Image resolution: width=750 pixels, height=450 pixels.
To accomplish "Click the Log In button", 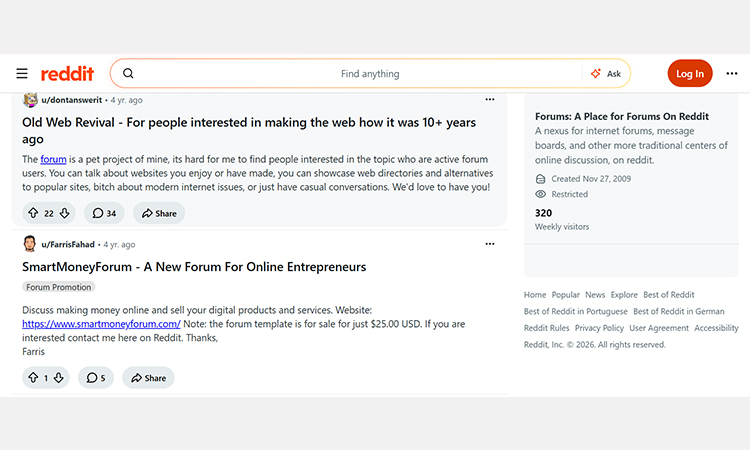I will (x=690, y=74).
